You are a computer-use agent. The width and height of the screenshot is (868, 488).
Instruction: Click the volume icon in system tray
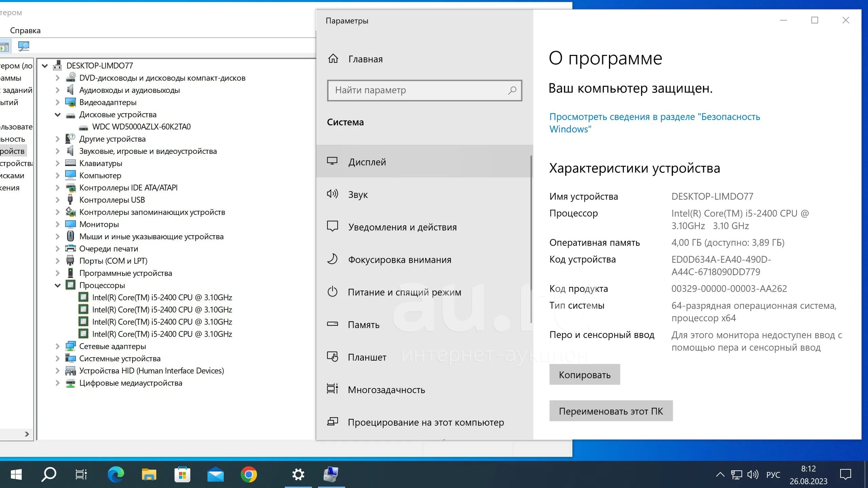[x=752, y=474]
